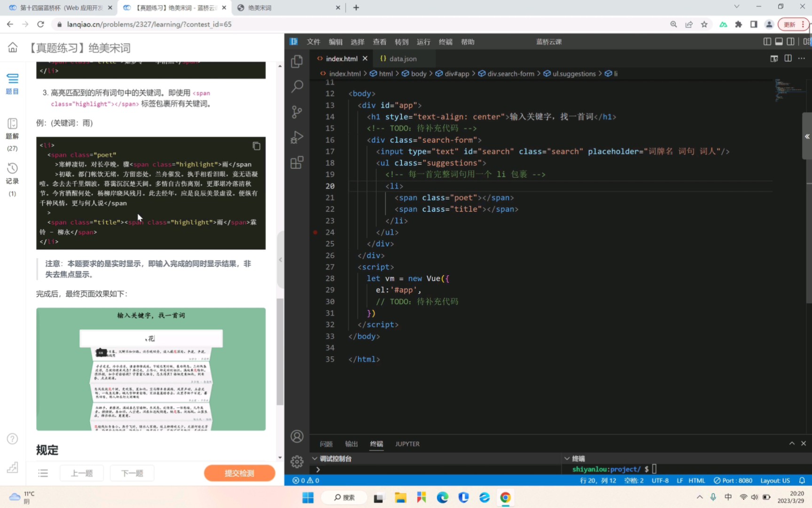The image size is (812, 508).
Task: Copy the example code block via copy icon
Action: point(257,146)
